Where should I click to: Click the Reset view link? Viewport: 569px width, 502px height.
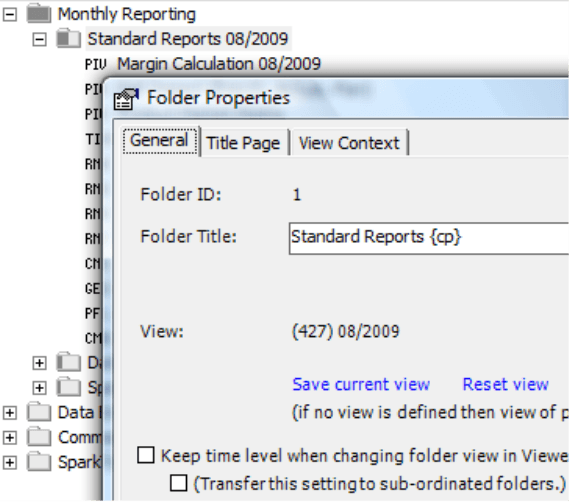[505, 384]
